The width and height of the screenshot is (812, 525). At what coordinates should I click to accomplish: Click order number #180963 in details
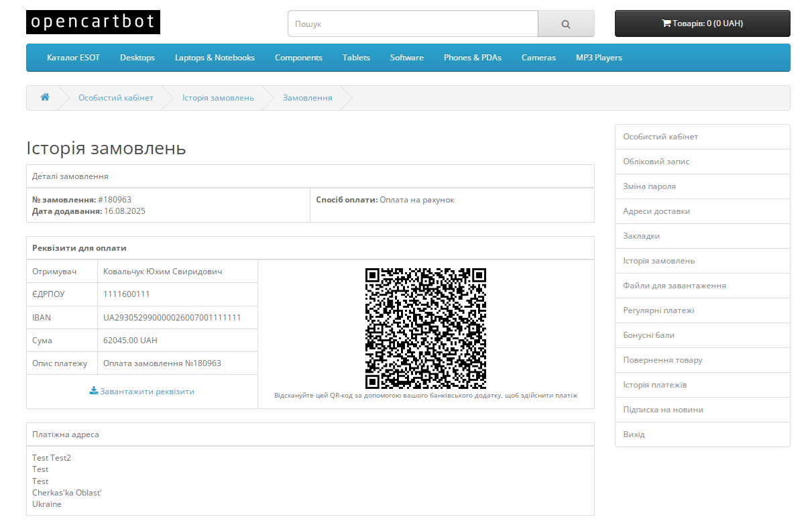115,200
